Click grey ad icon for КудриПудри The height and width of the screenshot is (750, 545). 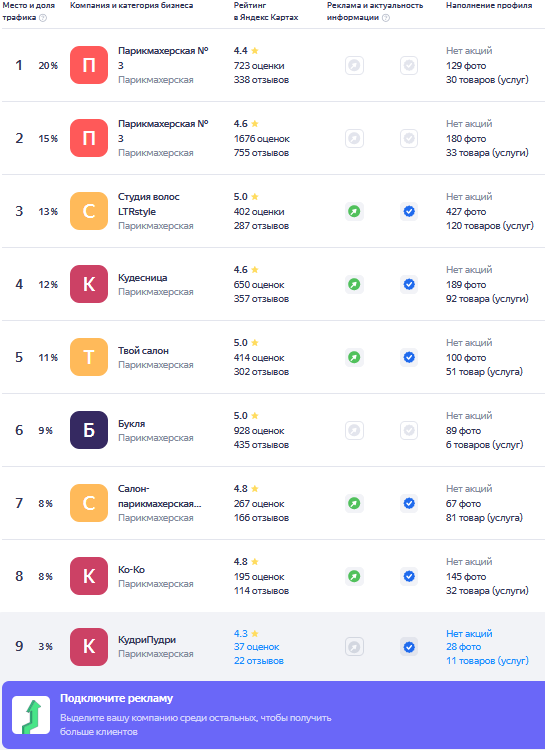pos(354,647)
